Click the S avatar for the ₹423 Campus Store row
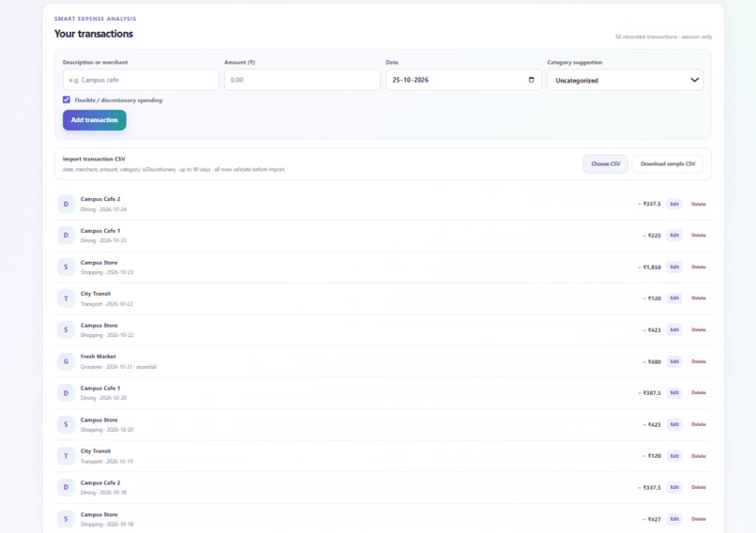The image size is (756, 533). pyautogui.click(x=66, y=330)
